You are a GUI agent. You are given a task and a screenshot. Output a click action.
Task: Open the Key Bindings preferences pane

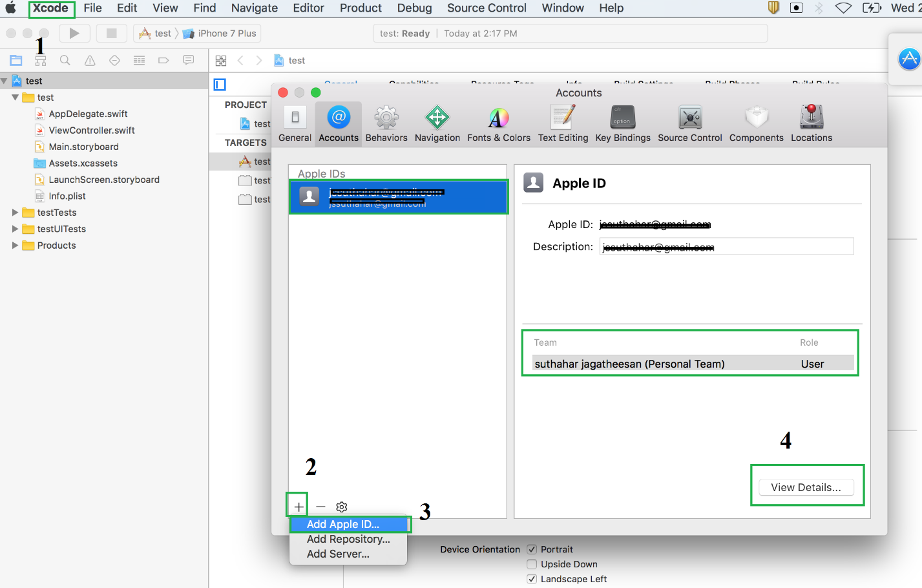point(623,124)
